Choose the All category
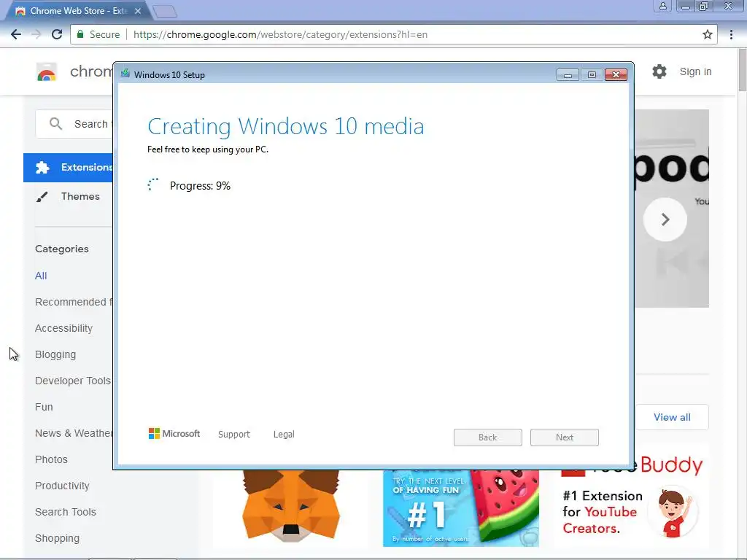Image resolution: width=747 pixels, height=560 pixels. (x=41, y=276)
